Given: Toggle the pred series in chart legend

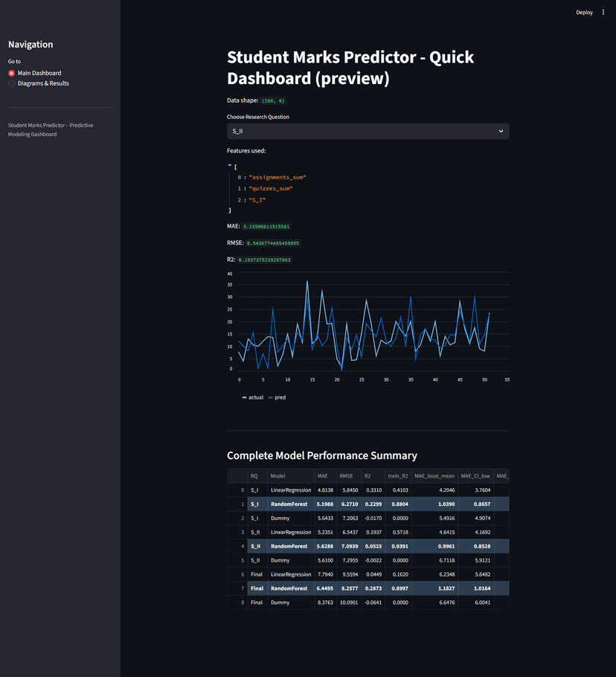Looking at the screenshot, I should 277,397.
